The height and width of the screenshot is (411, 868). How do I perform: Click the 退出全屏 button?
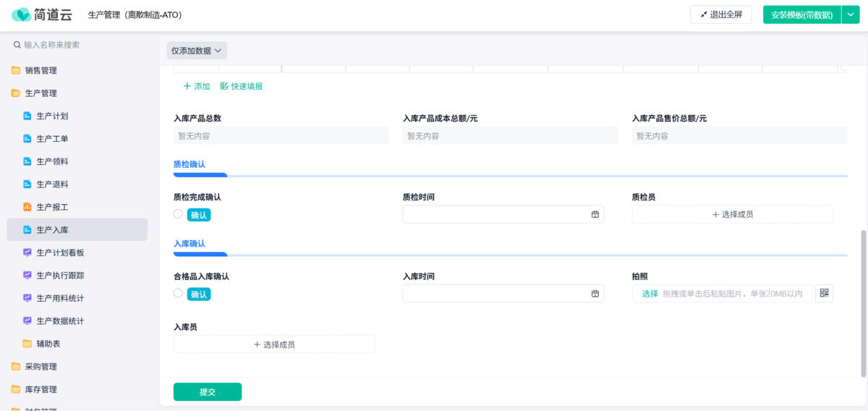(720, 14)
